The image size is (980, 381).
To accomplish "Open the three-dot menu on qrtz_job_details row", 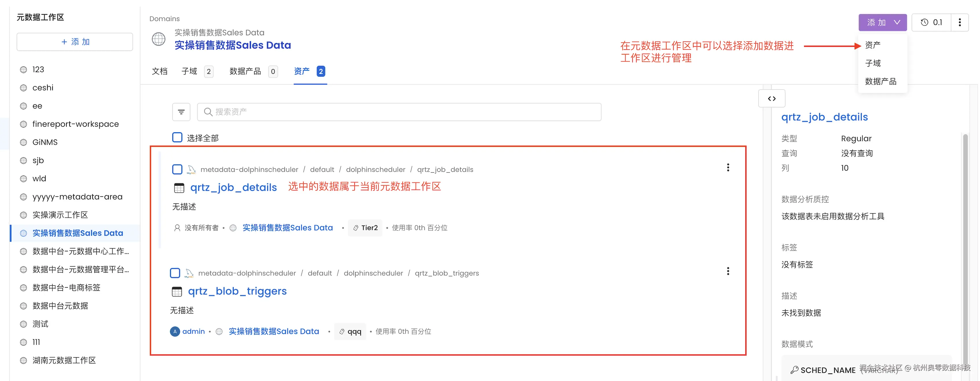I will [x=728, y=167].
